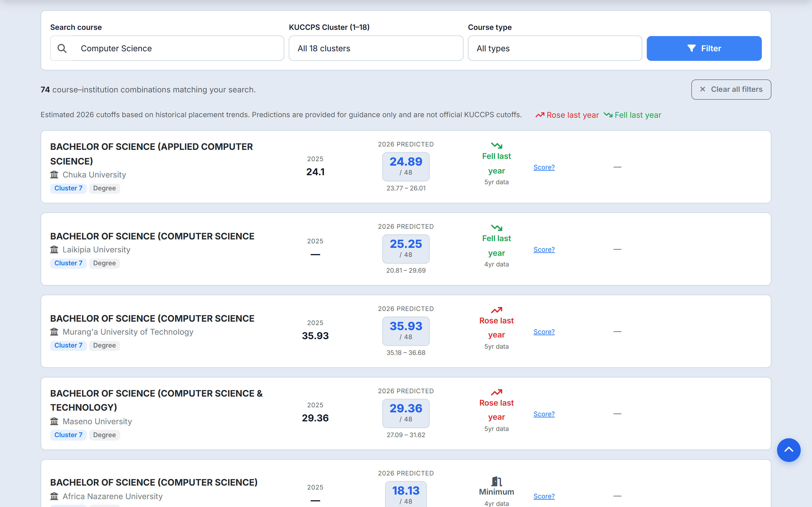Click the rising trend icon for Murang'a University

pos(497,310)
